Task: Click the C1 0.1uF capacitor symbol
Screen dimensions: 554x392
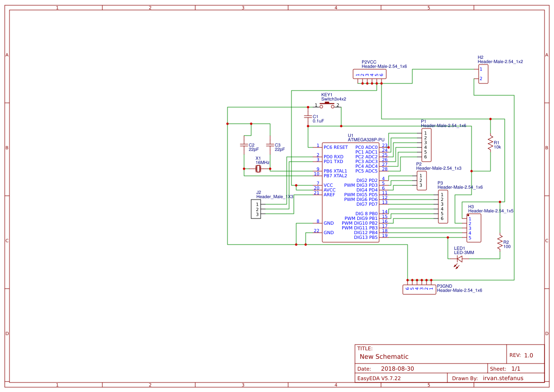Action: click(308, 116)
